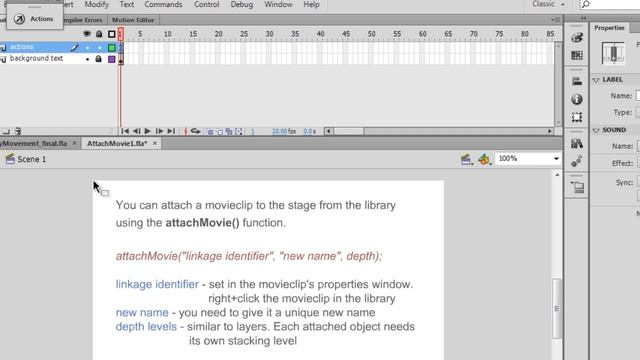Step forward one frame
Screen dimensions: 640x360
click(160, 131)
